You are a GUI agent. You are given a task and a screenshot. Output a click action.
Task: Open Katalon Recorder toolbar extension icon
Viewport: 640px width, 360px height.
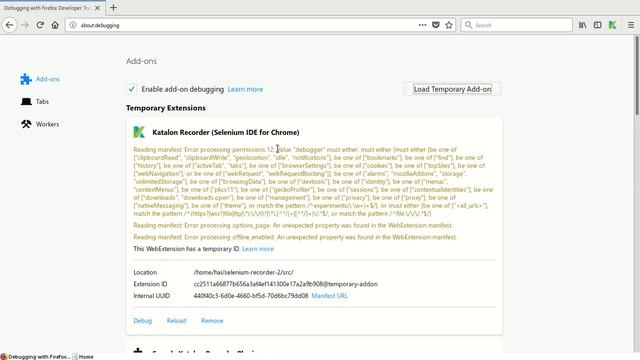pyautogui.click(x=612, y=25)
